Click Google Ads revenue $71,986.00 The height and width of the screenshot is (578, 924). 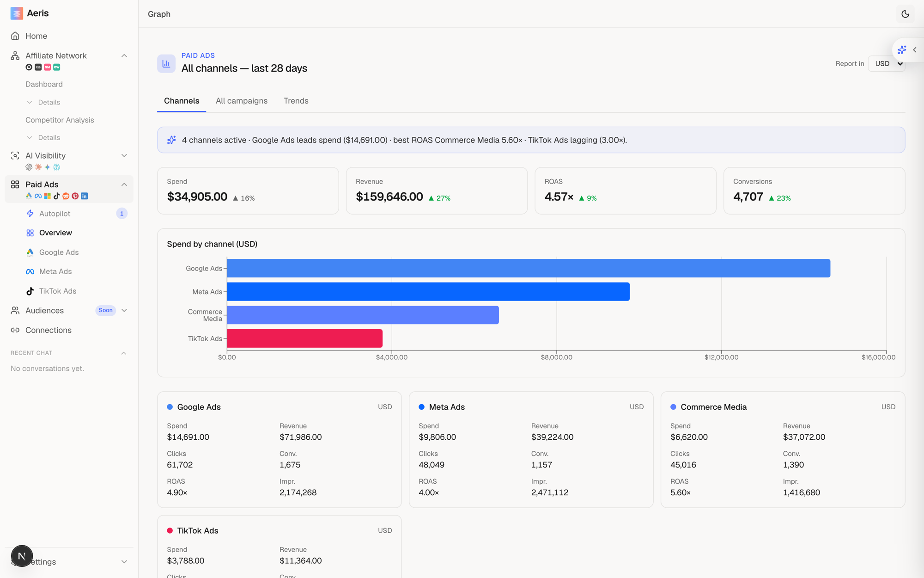coord(301,437)
